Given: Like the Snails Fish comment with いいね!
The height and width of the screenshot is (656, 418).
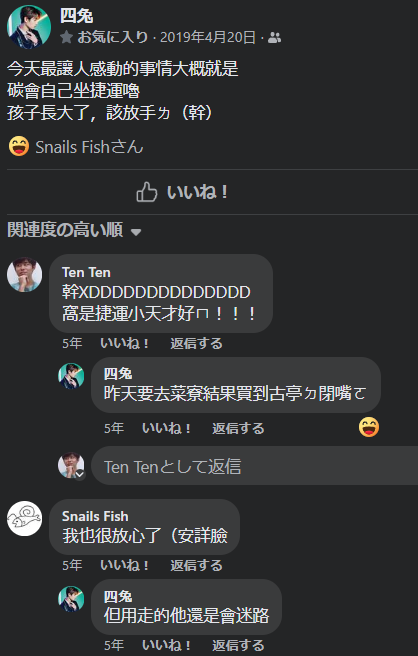Looking at the screenshot, I should coord(124,566).
